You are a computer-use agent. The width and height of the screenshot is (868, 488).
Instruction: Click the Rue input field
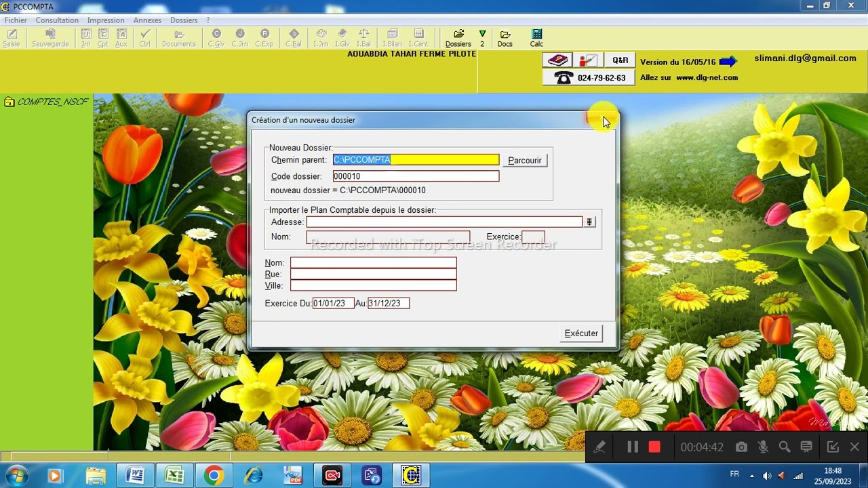[x=373, y=274]
